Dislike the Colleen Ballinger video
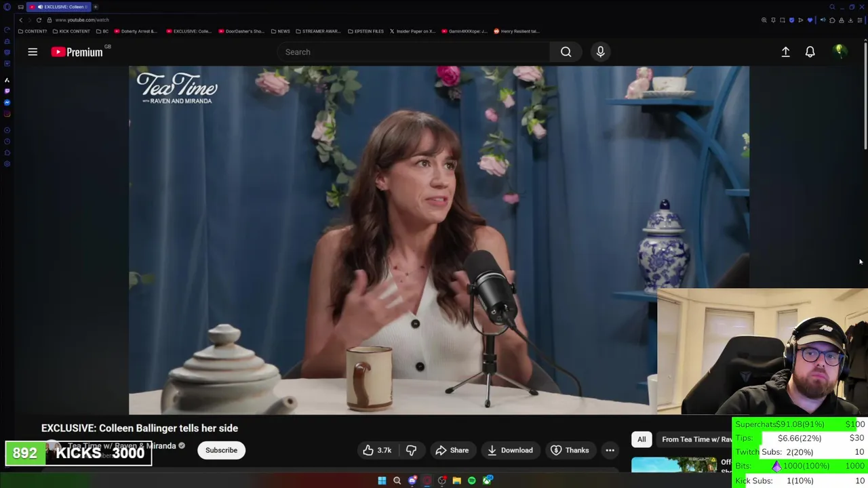 pyautogui.click(x=411, y=450)
